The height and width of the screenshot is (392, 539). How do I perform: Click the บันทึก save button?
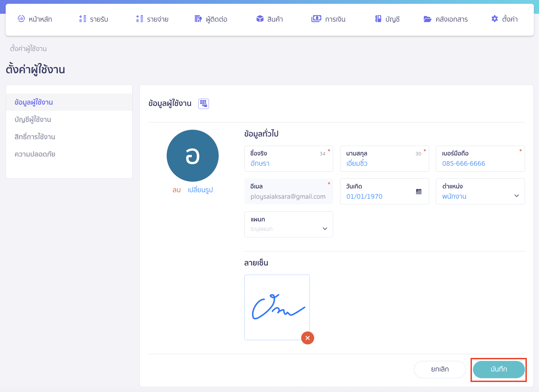click(498, 369)
